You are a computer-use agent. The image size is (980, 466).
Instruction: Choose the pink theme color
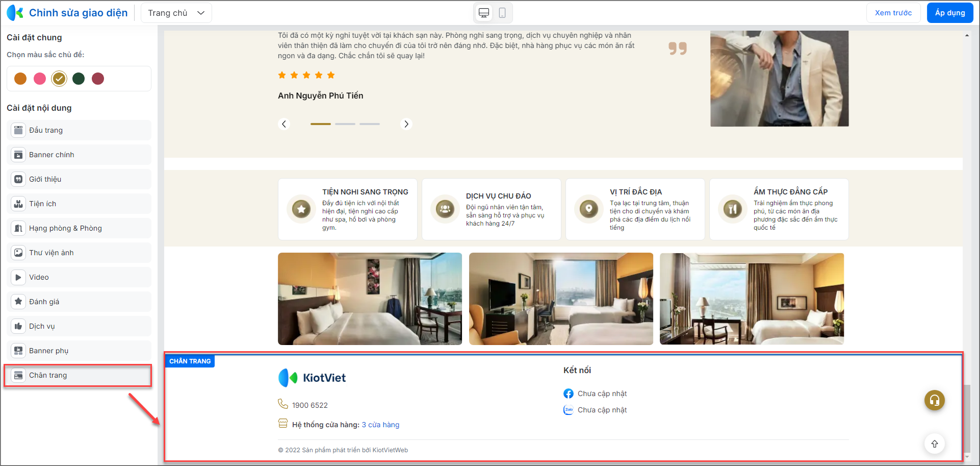pyautogui.click(x=40, y=79)
